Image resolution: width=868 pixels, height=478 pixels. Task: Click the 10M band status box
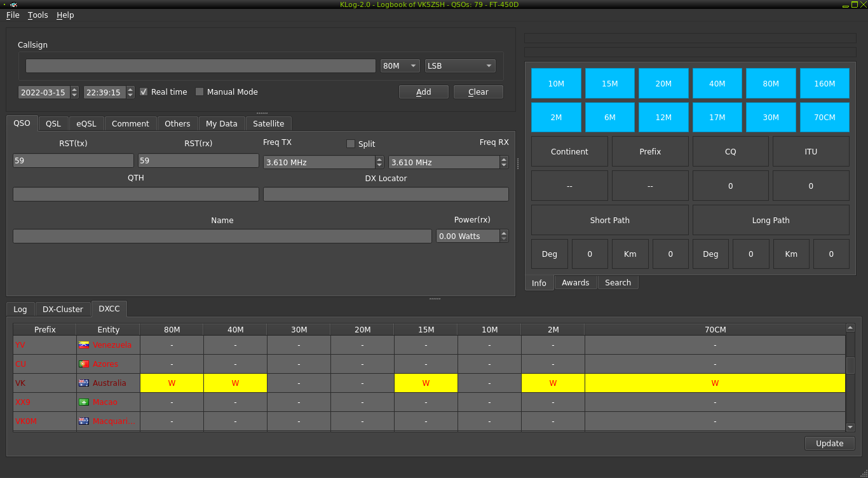[x=556, y=83]
